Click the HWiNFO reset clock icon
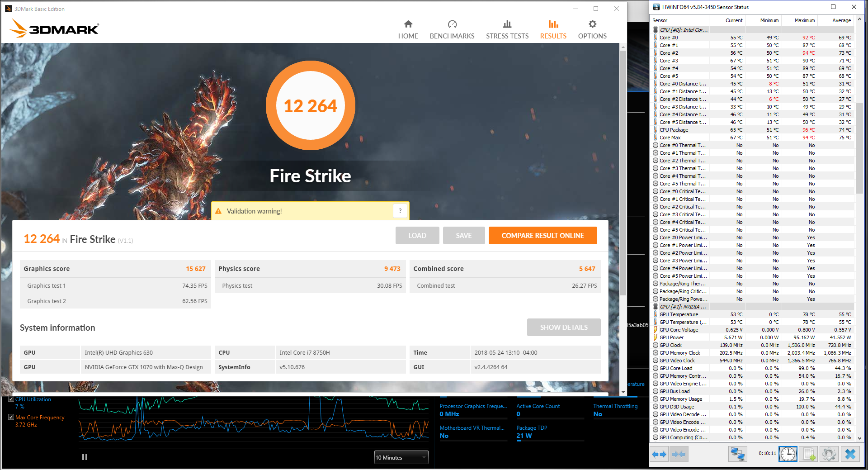 [x=788, y=454]
